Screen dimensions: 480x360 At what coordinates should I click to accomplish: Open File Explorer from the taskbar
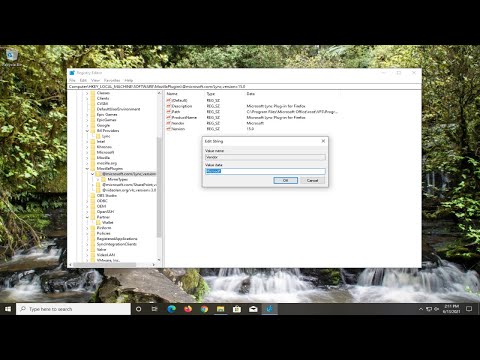220,309
